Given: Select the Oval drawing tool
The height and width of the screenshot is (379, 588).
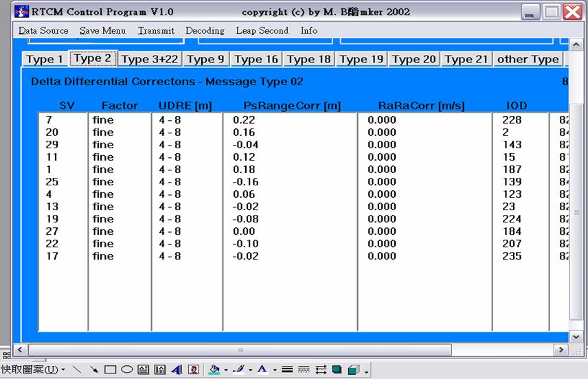Looking at the screenshot, I should [x=127, y=369].
